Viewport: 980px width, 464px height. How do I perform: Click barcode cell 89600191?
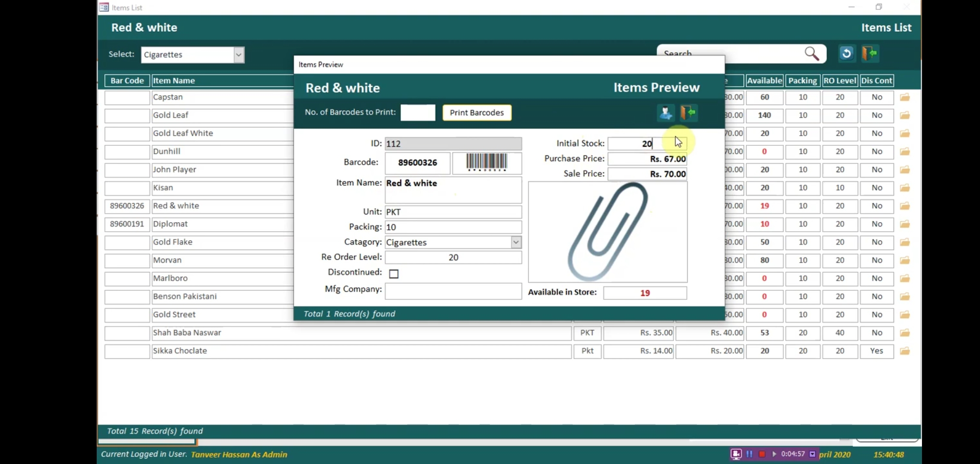[x=127, y=224]
